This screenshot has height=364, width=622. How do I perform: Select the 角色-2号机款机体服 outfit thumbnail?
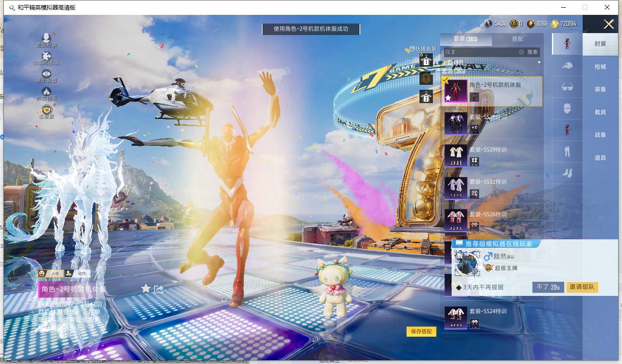pyautogui.click(x=455, y=91)
